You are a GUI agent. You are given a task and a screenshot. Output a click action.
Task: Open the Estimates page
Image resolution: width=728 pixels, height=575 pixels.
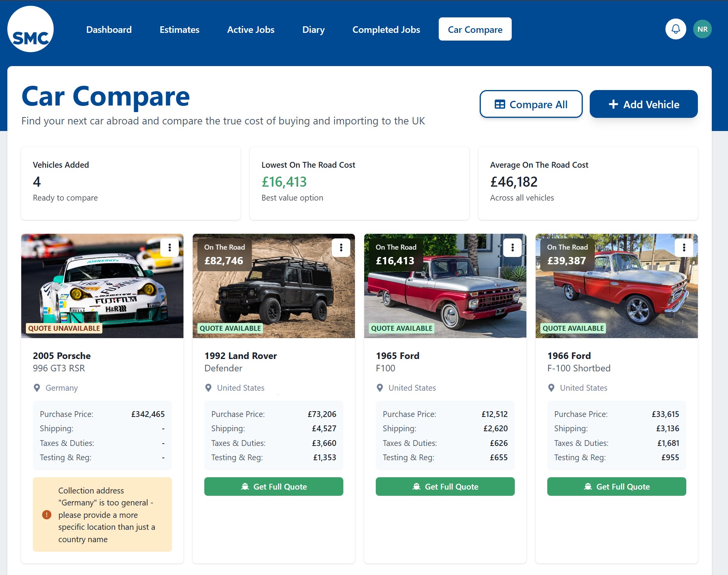tap(179, 29)
